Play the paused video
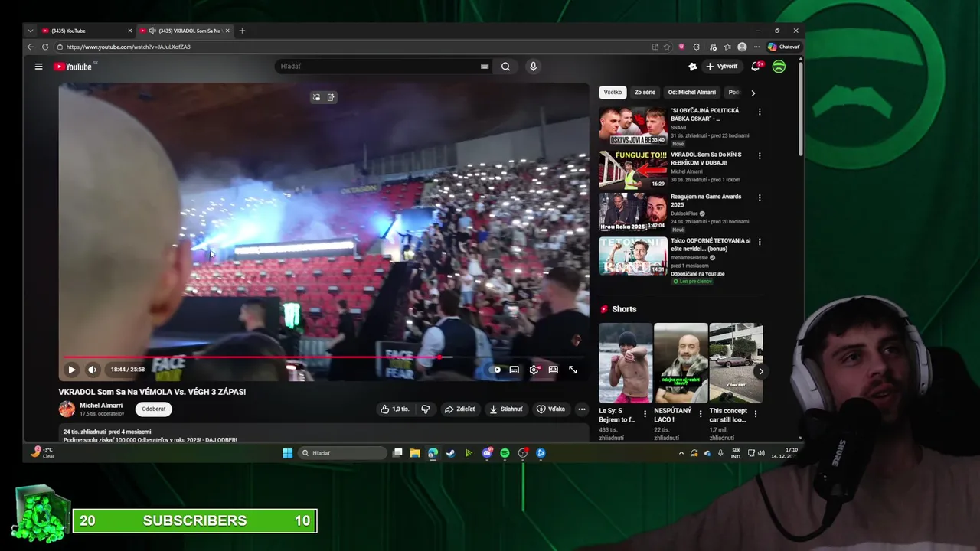This screenshot has width=980, height=551. (x=72, y=370)
